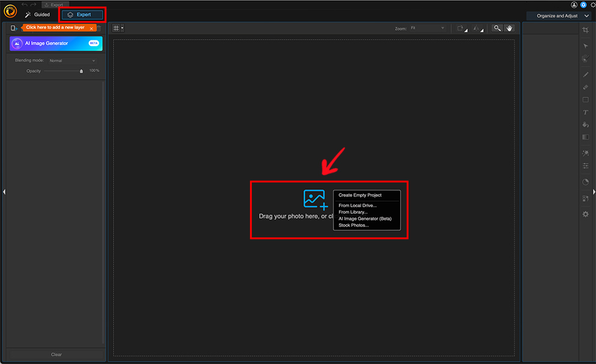The image size is (596, 364).
Task: Switch to the Guided tab
Action: tap(38, 14)
